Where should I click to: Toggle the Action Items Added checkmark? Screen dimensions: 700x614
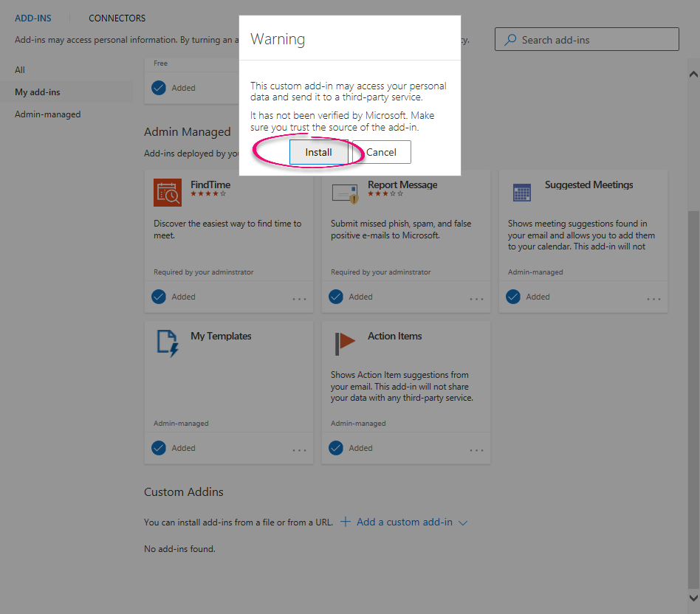336,447
